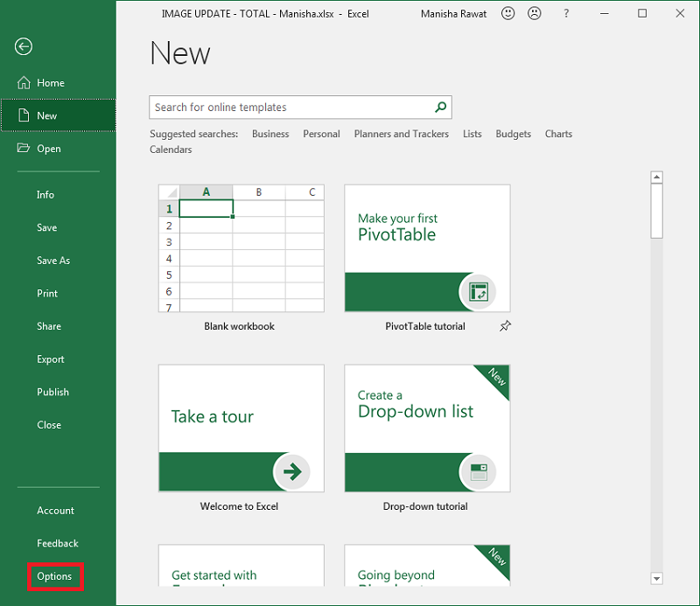Click the Open text label in sidebar
Viewport: 700px width, 606px height.
point(49,149)
